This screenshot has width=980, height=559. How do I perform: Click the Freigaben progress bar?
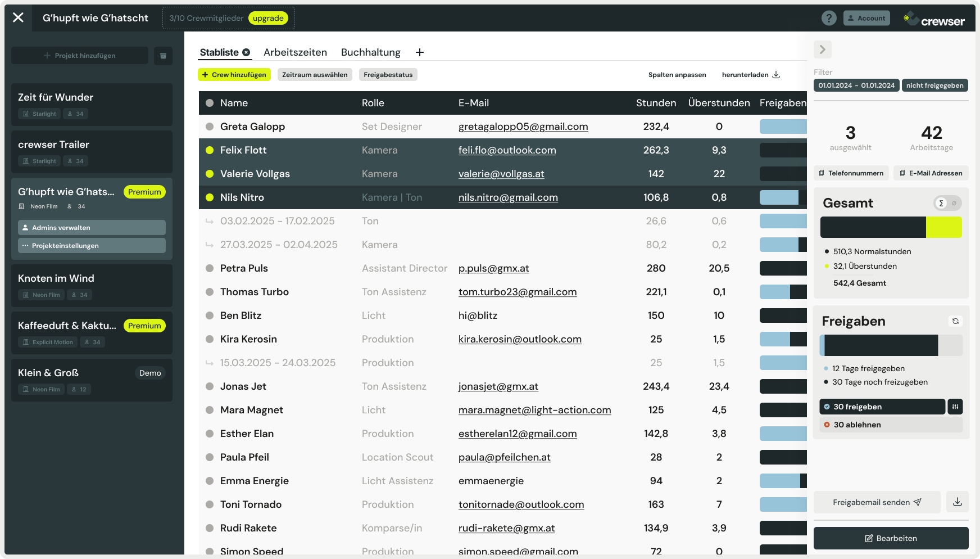[891, 345]
